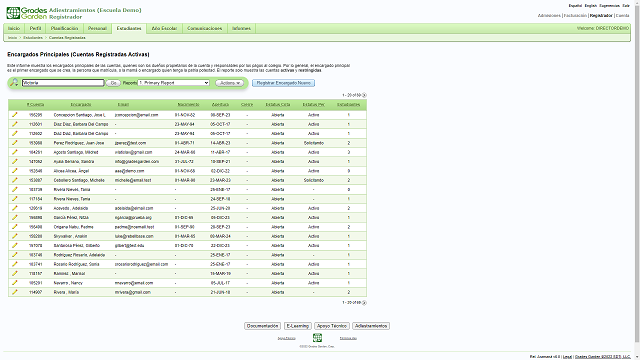Click the Grades Garden logo at top left

coord(27,13)
